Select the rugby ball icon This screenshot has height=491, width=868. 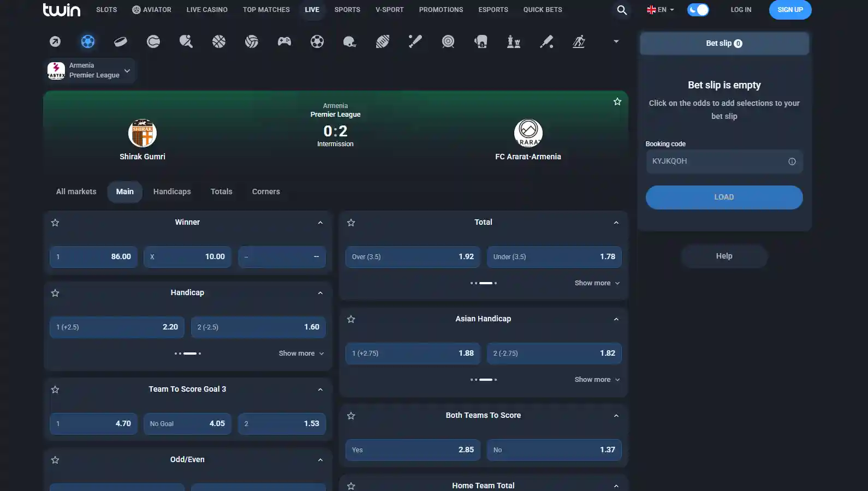click(x=383, y=41)
